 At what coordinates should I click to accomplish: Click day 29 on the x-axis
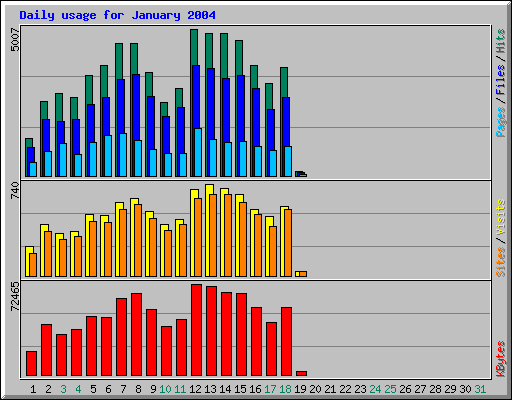pos(450,389)
